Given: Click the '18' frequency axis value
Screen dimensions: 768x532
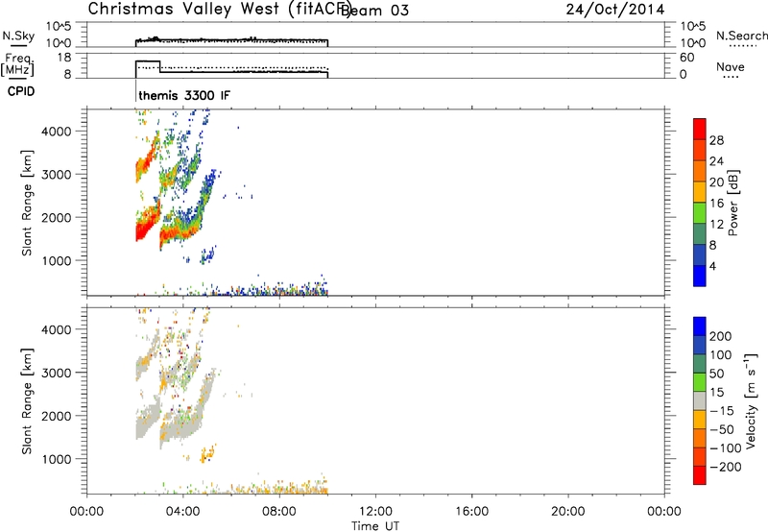Looking at the screenshot, I should coord(64,58).
